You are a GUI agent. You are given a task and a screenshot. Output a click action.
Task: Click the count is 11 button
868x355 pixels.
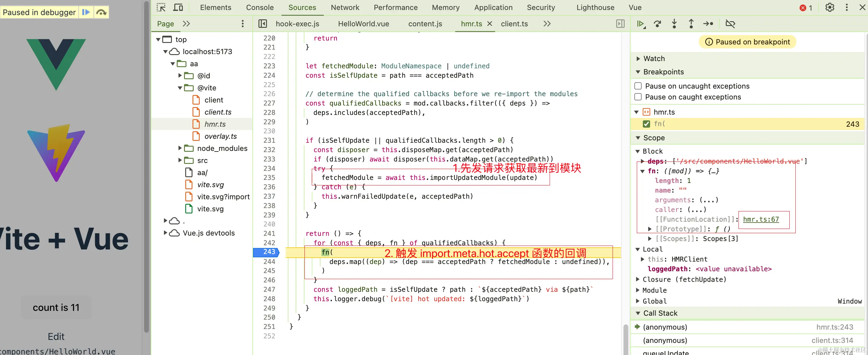coord(56,307)
